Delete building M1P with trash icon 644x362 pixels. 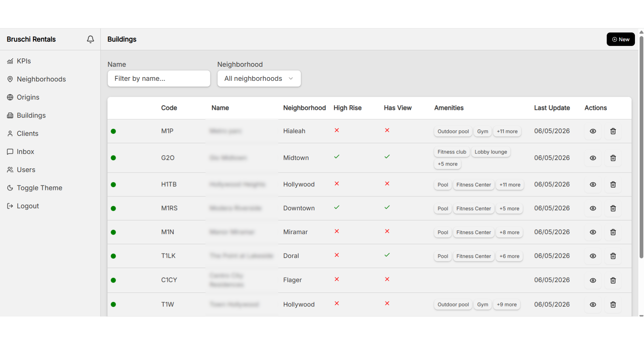tap(613, 131)
